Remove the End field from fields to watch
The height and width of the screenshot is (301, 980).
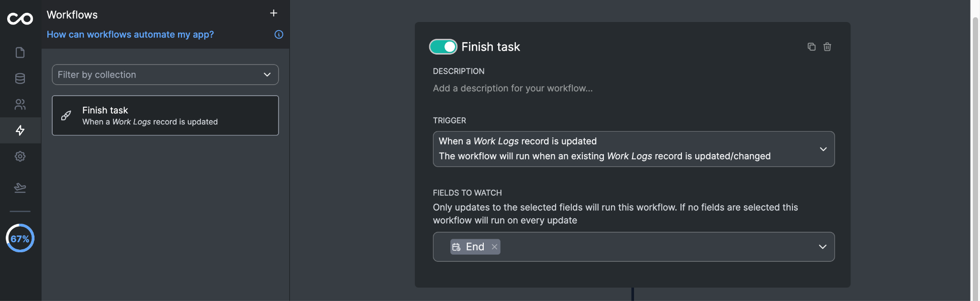tap(494, 247)
